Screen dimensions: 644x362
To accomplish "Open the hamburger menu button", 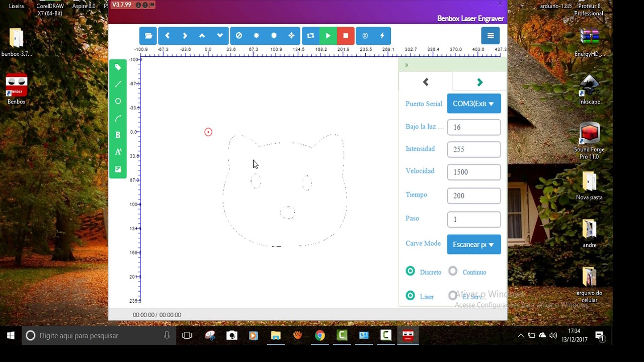I will [x=491, y=36].
